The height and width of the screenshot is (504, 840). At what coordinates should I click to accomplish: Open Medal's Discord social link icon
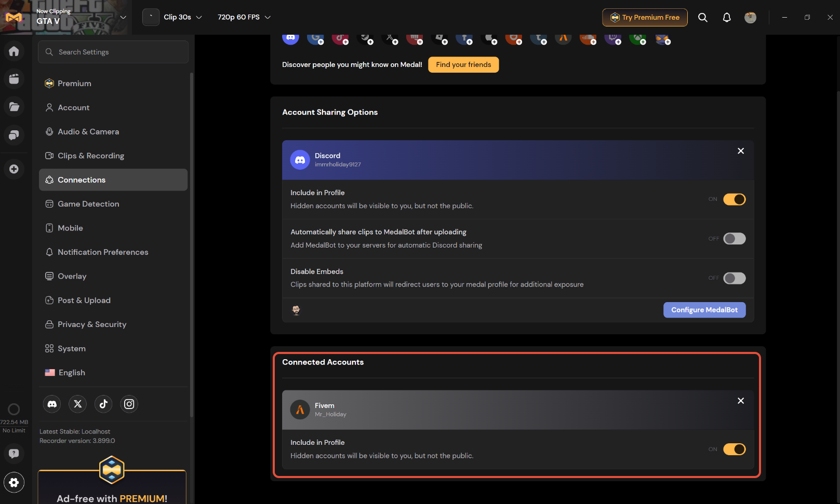pyautogui.click(x=52, y=404)
